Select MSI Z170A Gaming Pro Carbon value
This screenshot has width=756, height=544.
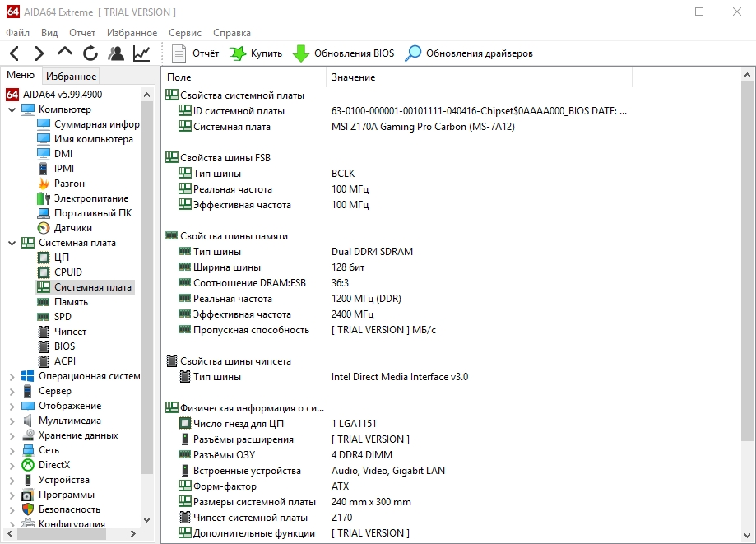pos(423,127)
